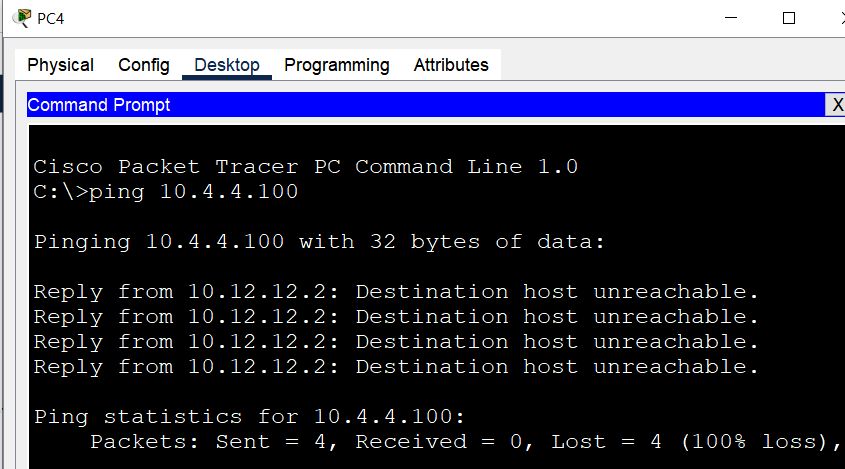Minimize the PC4 window

(x=731, y=18)
